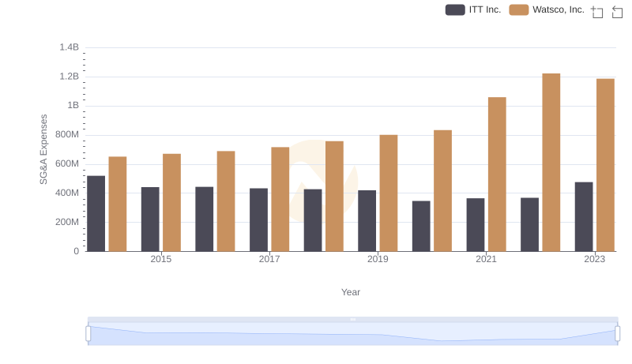Image resolution: width=632 pixels, height=364 pixels.
Task: Click the zoom reset icon
Action: 617,12
